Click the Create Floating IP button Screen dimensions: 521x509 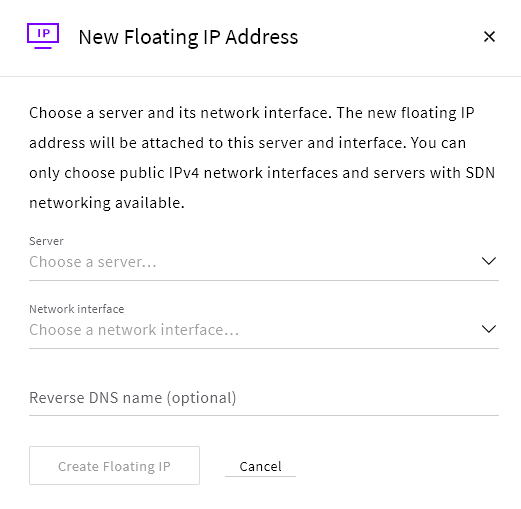click(114, 466)
